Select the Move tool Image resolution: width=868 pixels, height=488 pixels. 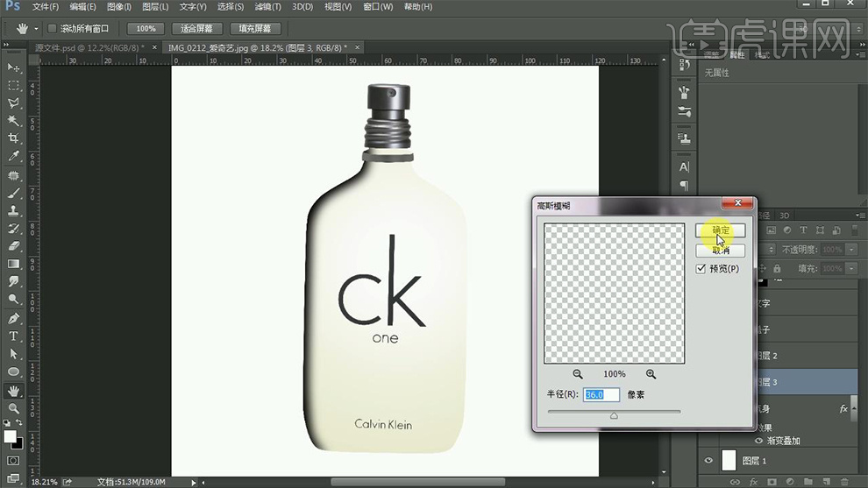coord(13,67)
